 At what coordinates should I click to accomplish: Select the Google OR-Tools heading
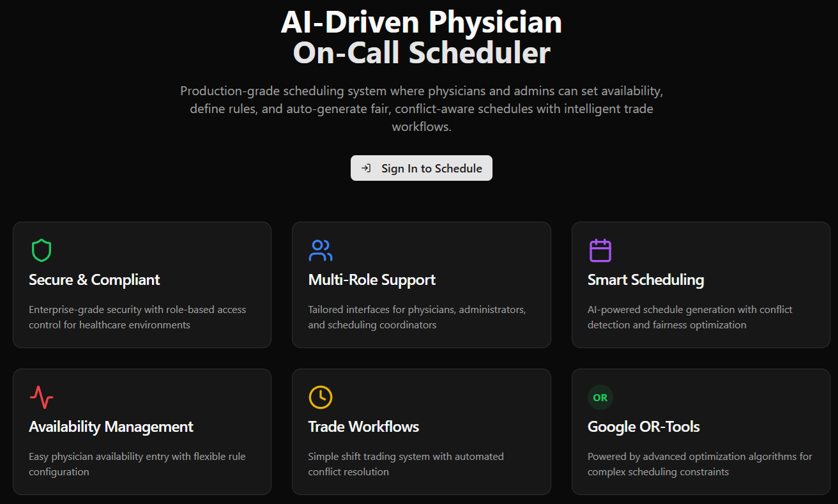click(643, 427)
